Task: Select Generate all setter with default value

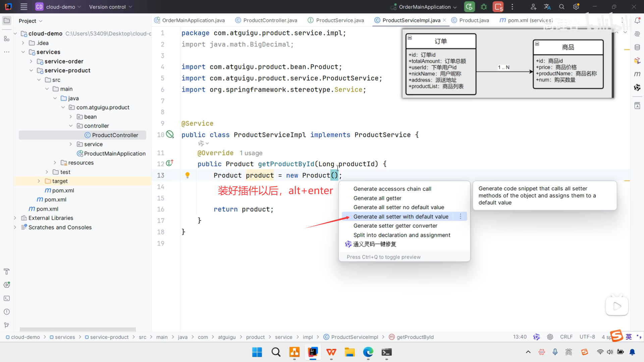Action: 400,217
